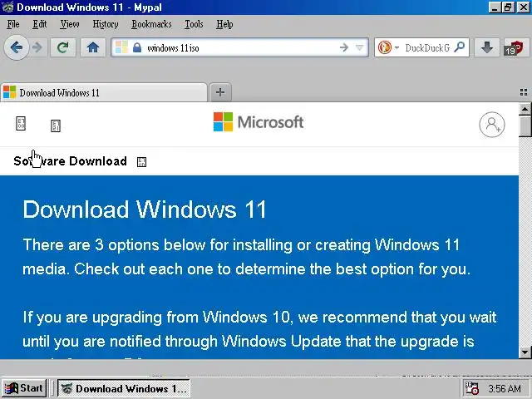Open the account sign-in avatar icon

tap(492, 125)
